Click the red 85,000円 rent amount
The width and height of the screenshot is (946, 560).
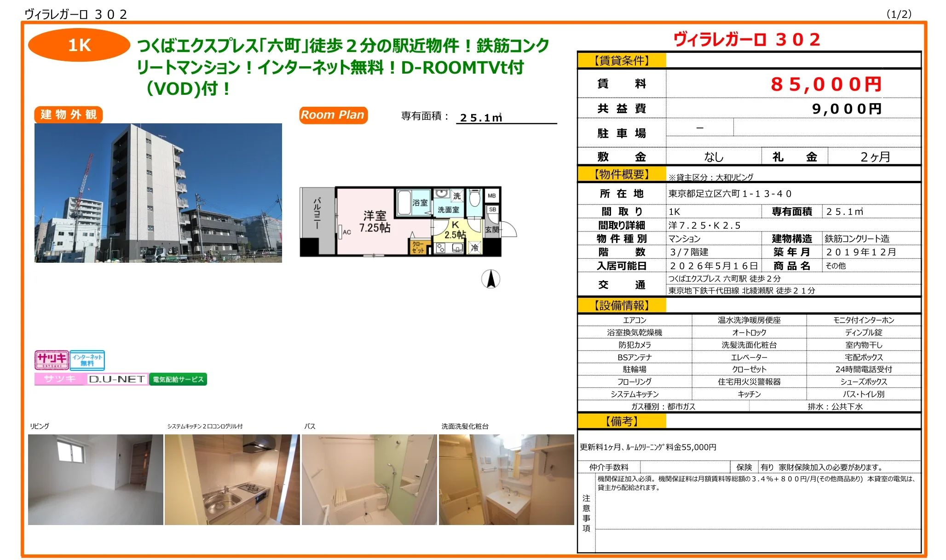pyautogui.click(x=826, y=84)
